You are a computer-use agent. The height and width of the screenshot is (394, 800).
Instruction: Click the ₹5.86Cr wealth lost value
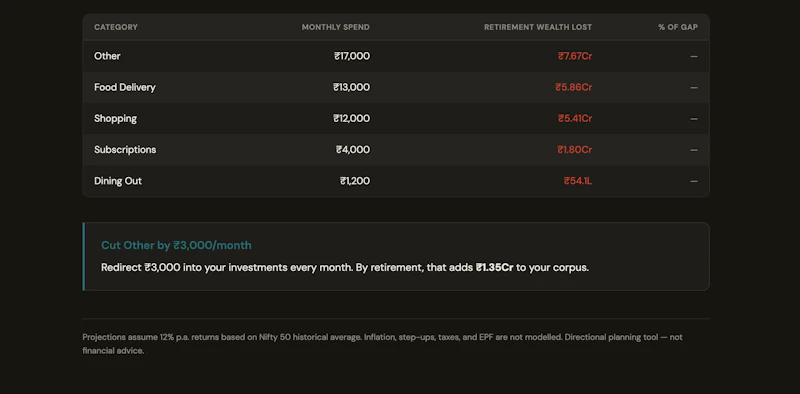tap(573, 87)
